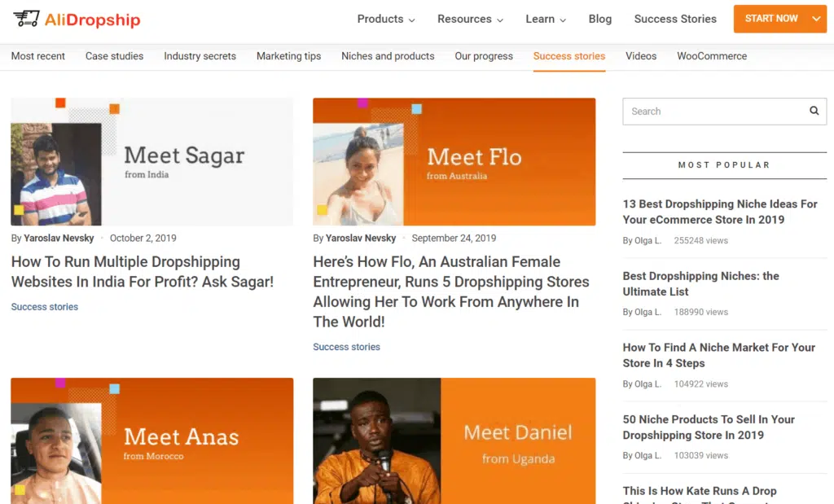This screenshot has width=834, height=504.
Task: Switch to the WooCommerce tab
Action: 711,56
